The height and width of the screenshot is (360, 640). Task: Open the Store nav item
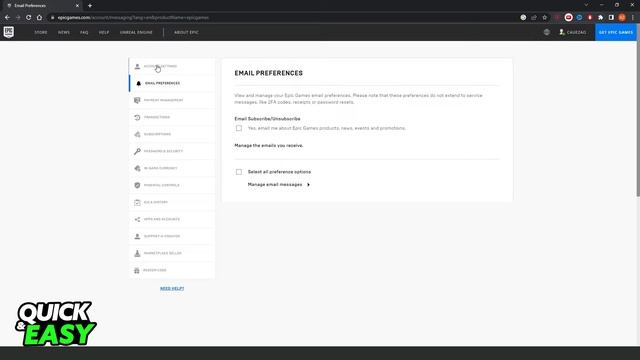click(41, 32)
